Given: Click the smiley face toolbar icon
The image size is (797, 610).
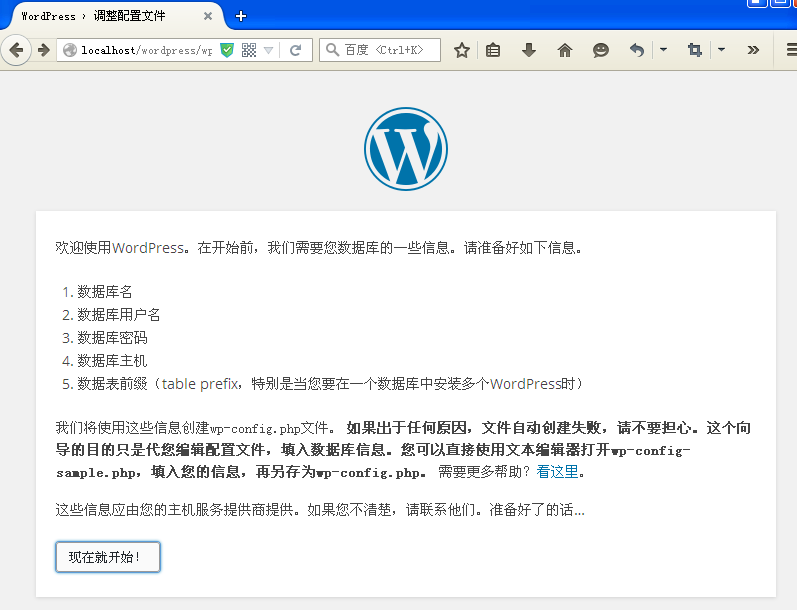Looking at the screenshot, I should (600, 50).
